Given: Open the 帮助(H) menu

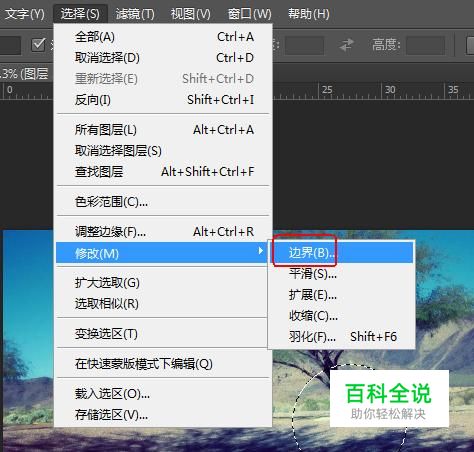Looking at the screenshot, I should click(x=309, y=14).
